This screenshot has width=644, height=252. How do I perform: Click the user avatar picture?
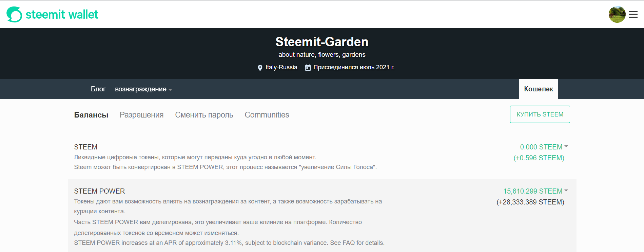617,14
